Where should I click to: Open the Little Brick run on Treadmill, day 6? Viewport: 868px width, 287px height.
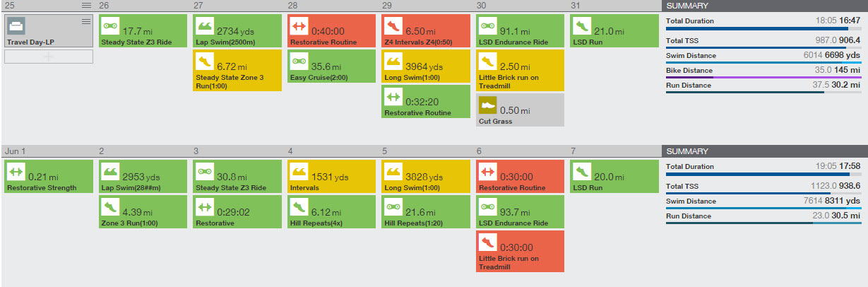[520, 251]
